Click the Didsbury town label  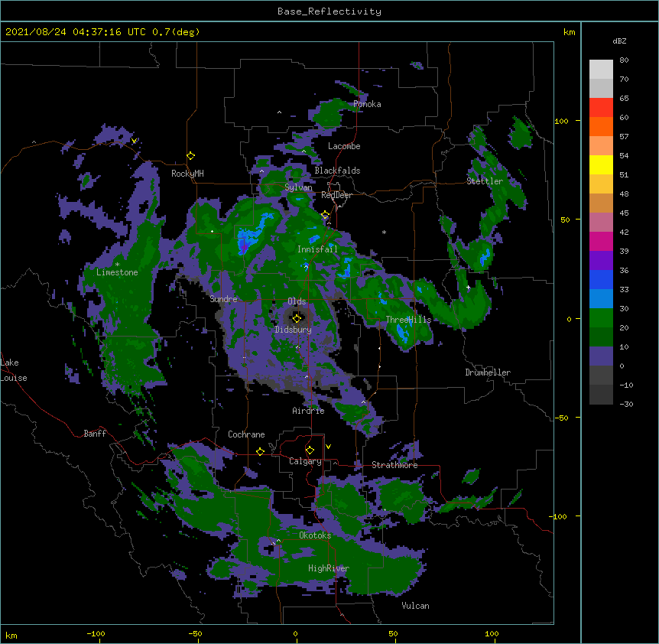pyautogui.click(x=293, y=330)
